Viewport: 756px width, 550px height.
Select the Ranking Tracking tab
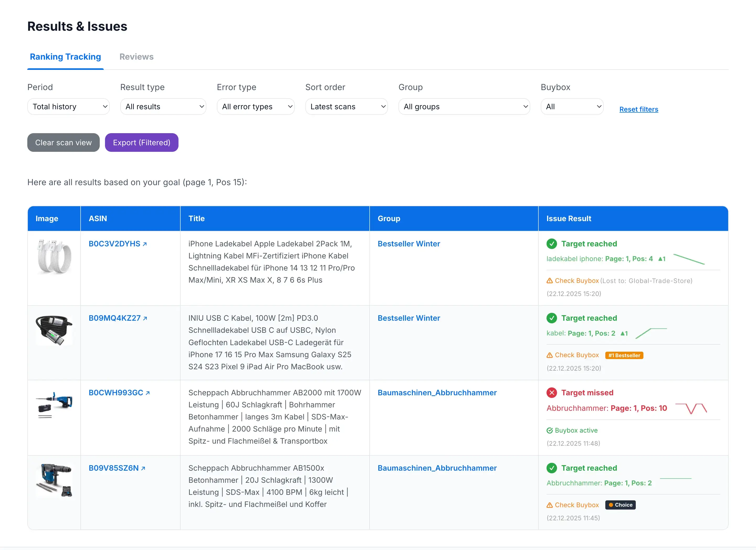coord(65,57)
